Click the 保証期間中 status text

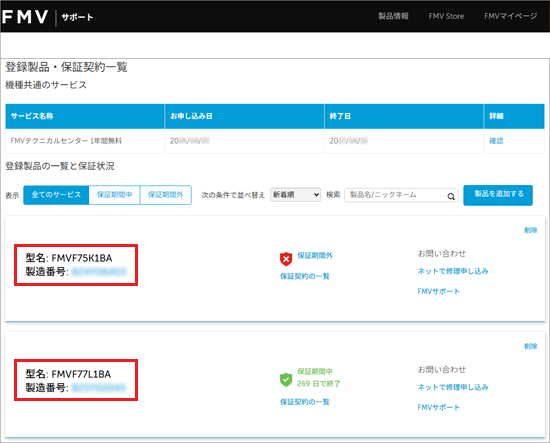[315, 371]
